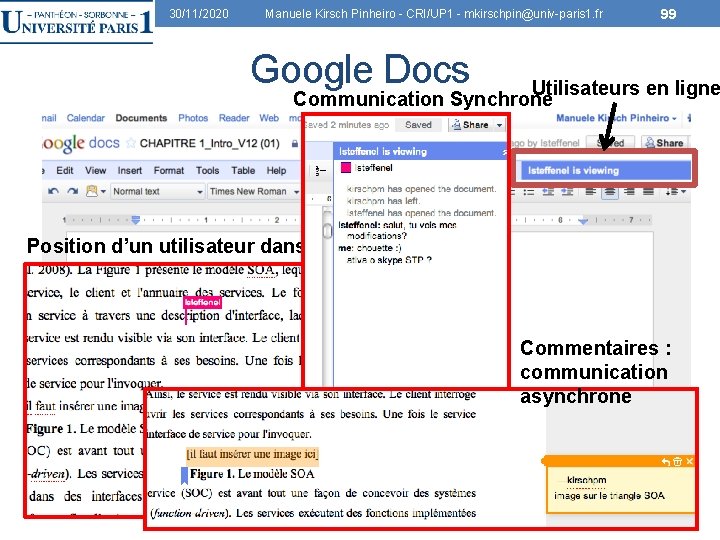720x540 pixels.
Task: Open the Share dropdown arrow in chat overlay
Action: (499, 125)
